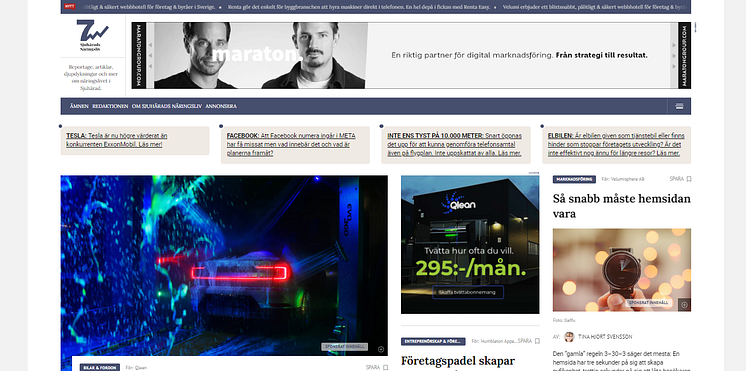Click the Skaffa tvättabonnemang button

[x=468, y=292]
